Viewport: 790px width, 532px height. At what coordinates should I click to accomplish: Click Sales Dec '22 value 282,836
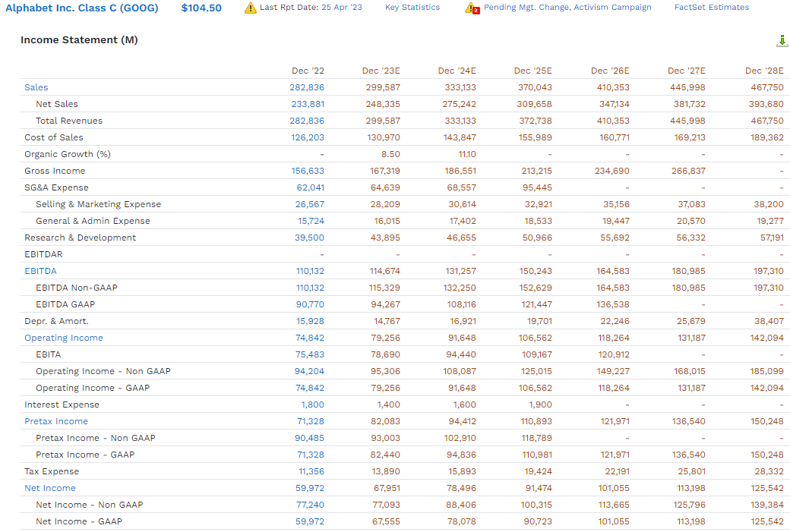[307, 87]
